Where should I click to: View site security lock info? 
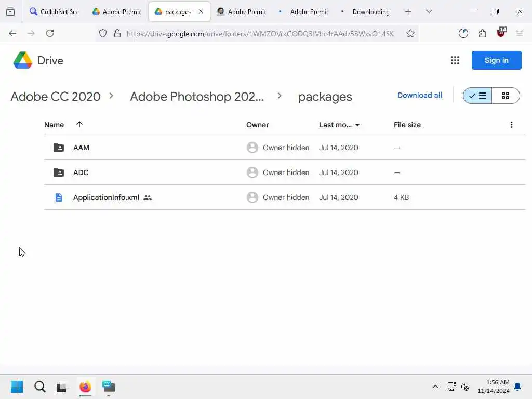tap(117, 33)
